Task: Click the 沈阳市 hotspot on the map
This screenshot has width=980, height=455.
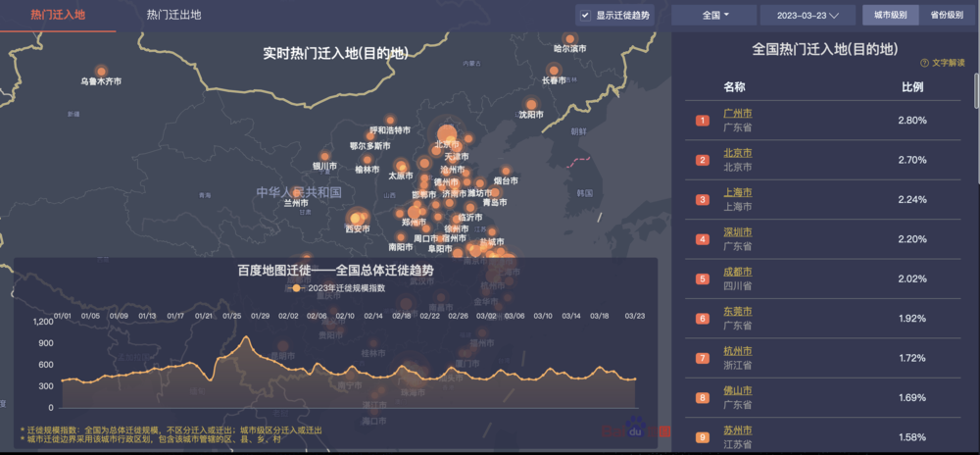Action: [531, 104]
